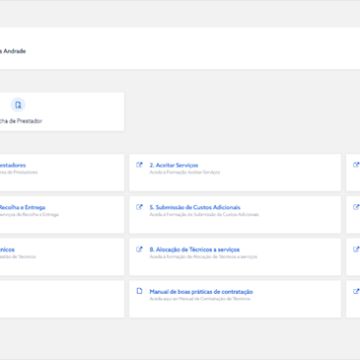Select the Ficha de Prestador card label
360x360 pixels.
[x=21, y=121]
